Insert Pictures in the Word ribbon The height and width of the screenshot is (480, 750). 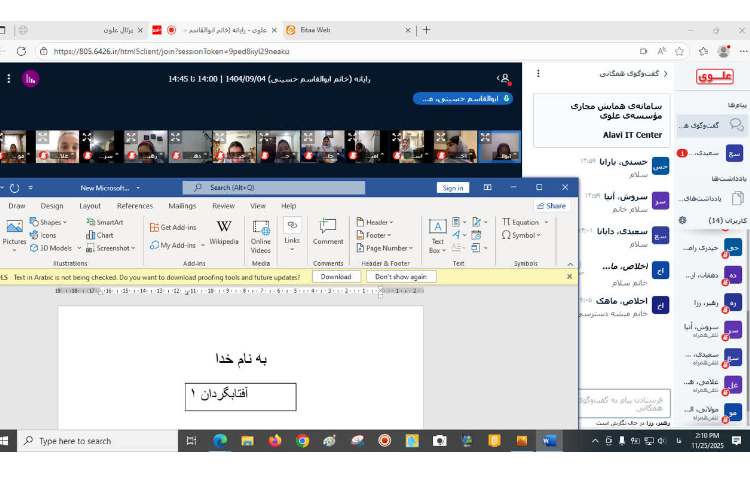14,232
